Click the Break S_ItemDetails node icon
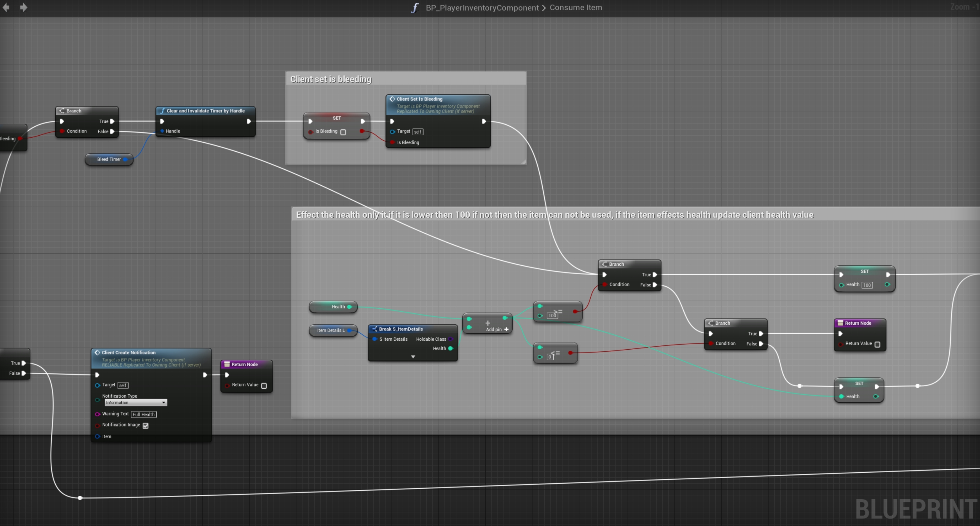Screen dimensions: 980x526 tap(374, 329)
